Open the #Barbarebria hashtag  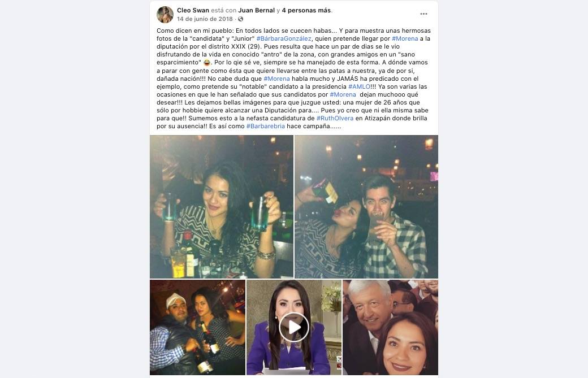pyautogui.click(x=266, y=126)
